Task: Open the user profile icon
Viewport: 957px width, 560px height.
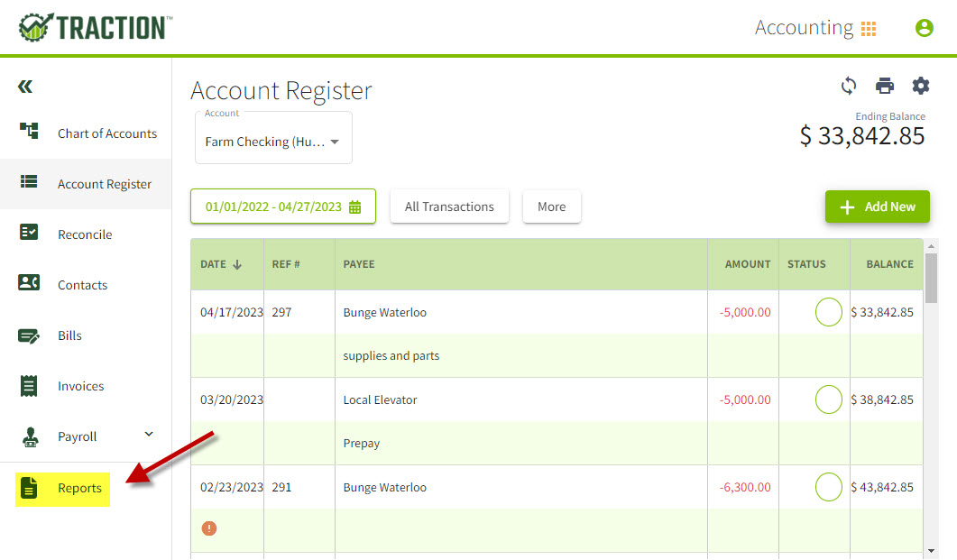Action: [924, 28]
